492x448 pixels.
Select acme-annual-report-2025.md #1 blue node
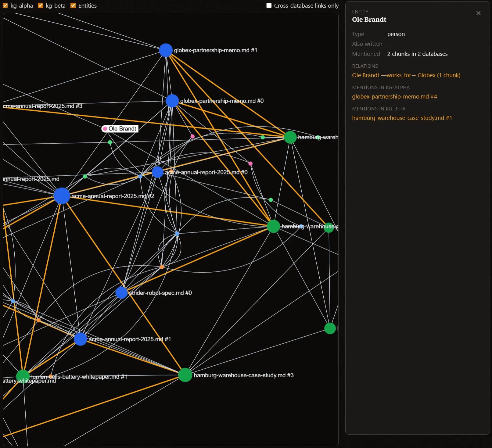click(81, 339)
